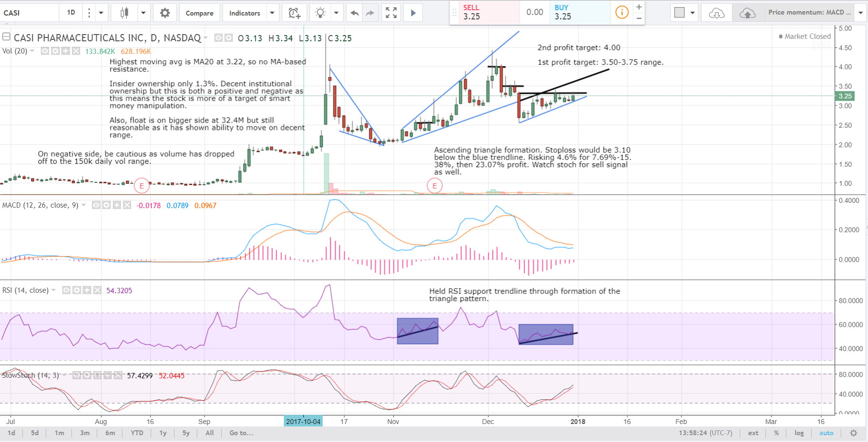Open the chart settings gear
Image resolution: width=868 pixels, height=442 pixels.
coord(165,13)
